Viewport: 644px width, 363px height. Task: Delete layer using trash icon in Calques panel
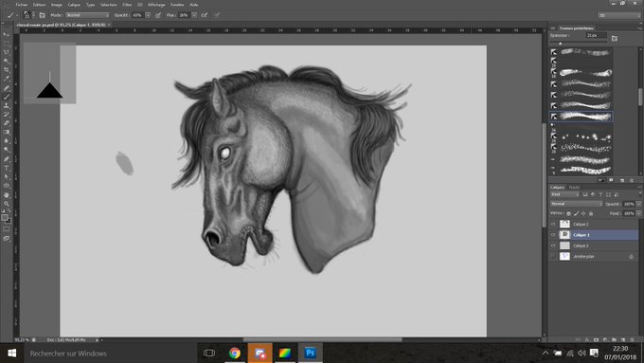tap(632, 339)
